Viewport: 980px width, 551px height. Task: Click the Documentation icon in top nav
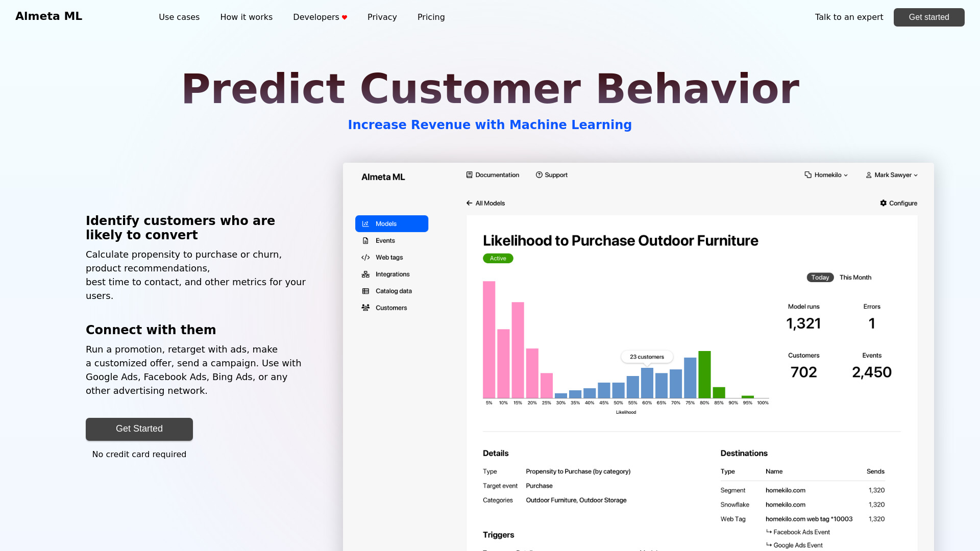(469, 175)
